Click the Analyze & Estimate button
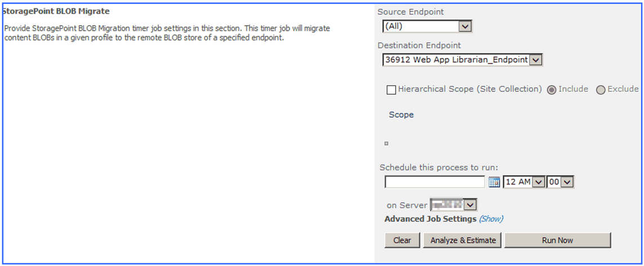 463,240
